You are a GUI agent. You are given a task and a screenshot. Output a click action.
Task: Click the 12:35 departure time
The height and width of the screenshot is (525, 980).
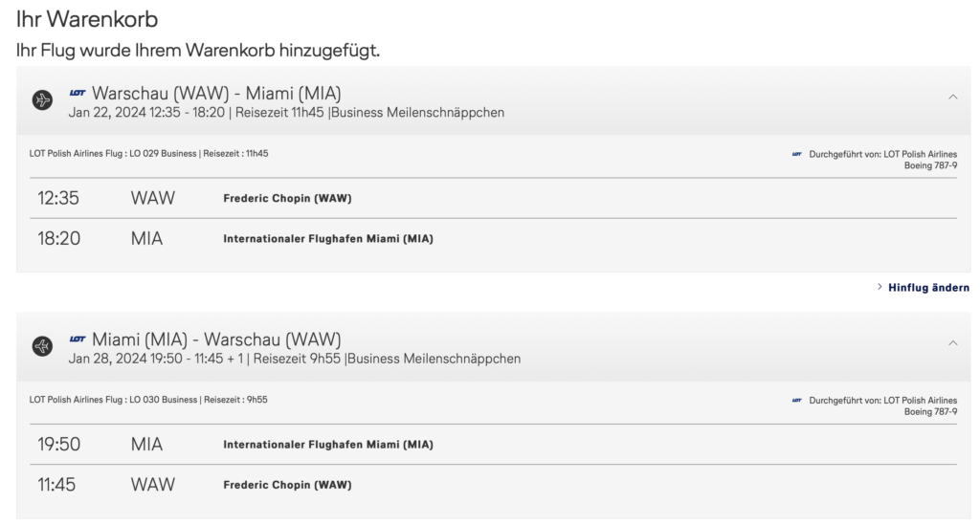tap(58, 198)
